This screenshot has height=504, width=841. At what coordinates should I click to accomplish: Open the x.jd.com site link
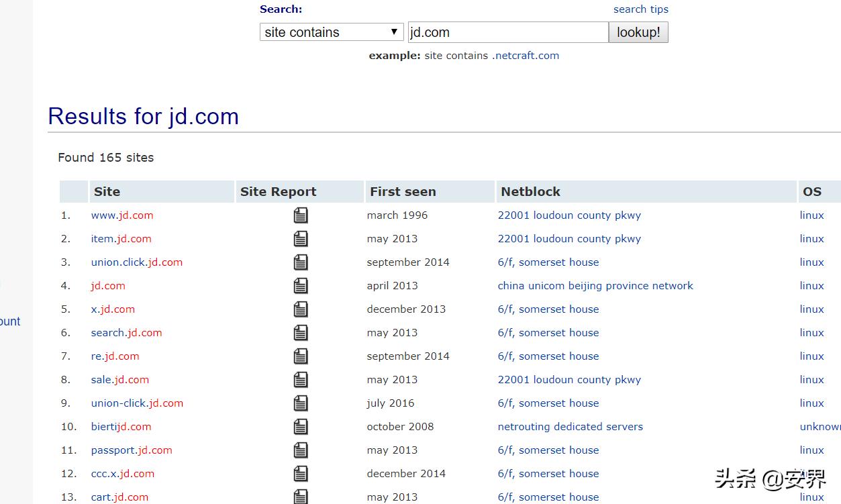coord(113,309)
